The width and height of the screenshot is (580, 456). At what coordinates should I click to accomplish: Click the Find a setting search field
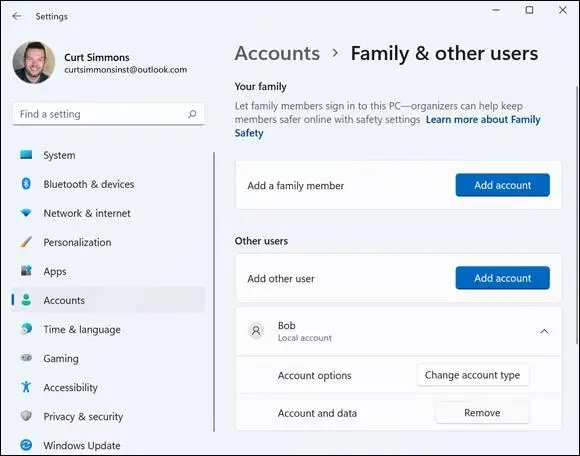pyautogui.click(x=108, y=114)
